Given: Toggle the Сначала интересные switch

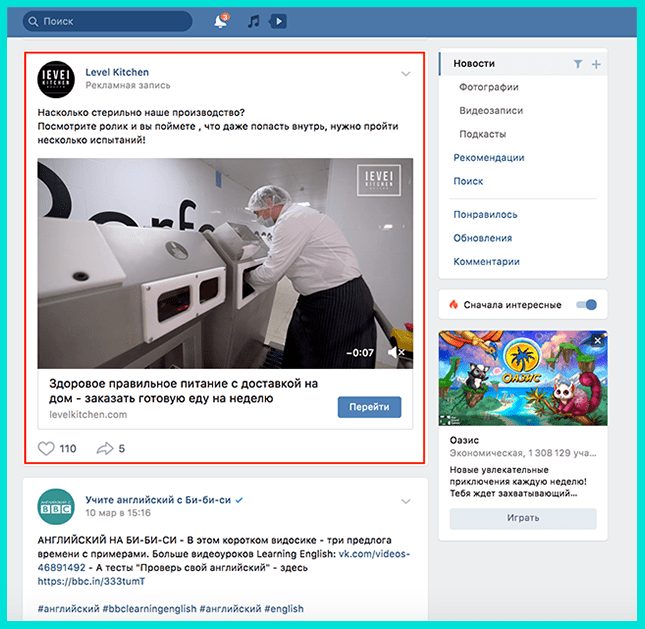Looking at the screenshot, I should point(586,304).
